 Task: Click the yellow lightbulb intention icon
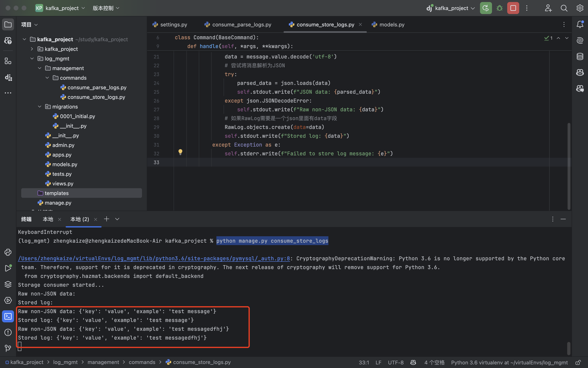point(180,152)
